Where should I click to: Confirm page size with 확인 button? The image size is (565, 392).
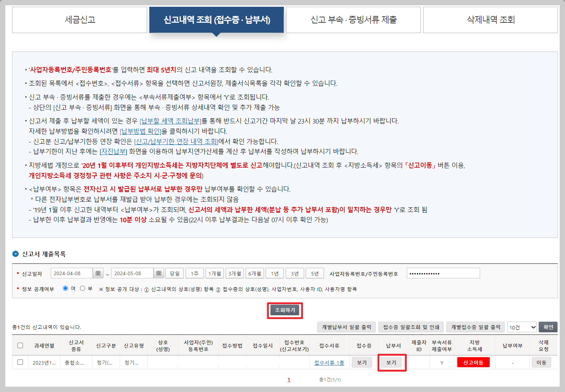tap(548, 327)
